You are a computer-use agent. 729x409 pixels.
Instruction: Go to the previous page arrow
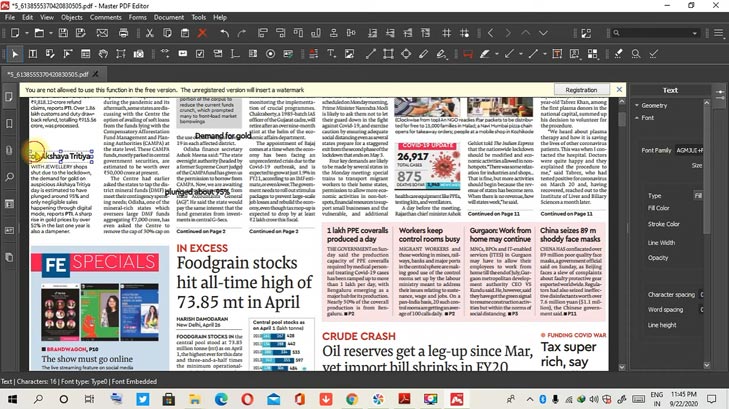tap(490, 33)
